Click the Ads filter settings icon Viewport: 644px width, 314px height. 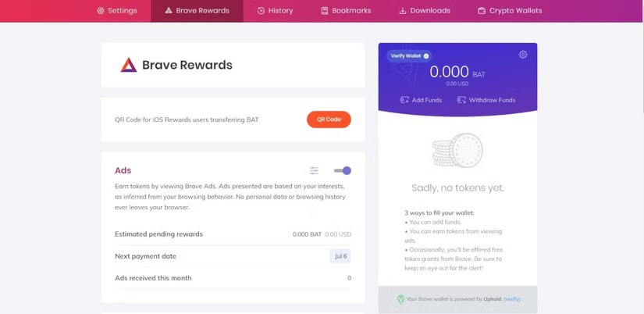click(314, 171)
